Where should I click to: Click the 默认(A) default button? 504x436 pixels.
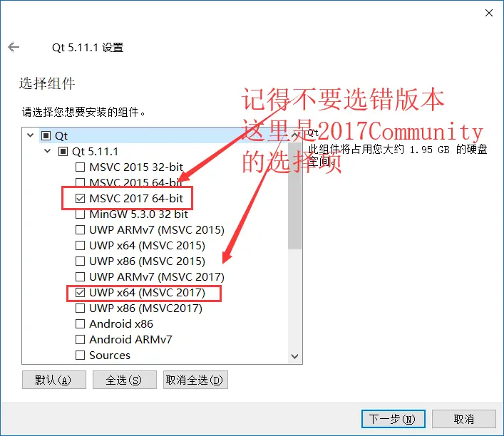(54, 380)
